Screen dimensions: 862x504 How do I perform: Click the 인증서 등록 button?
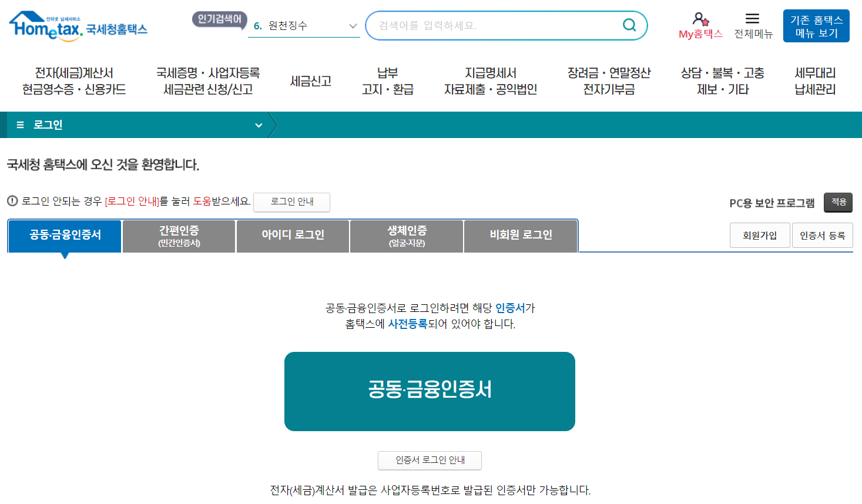(823, 236)
